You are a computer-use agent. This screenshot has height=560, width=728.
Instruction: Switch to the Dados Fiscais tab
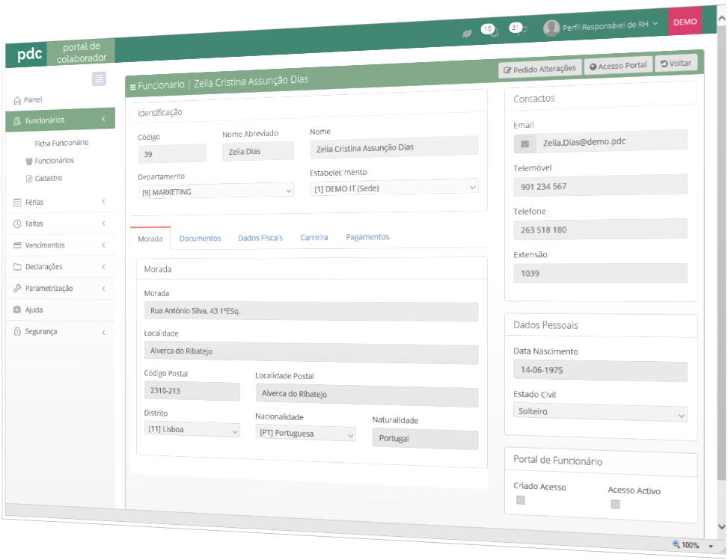point(260,238)
